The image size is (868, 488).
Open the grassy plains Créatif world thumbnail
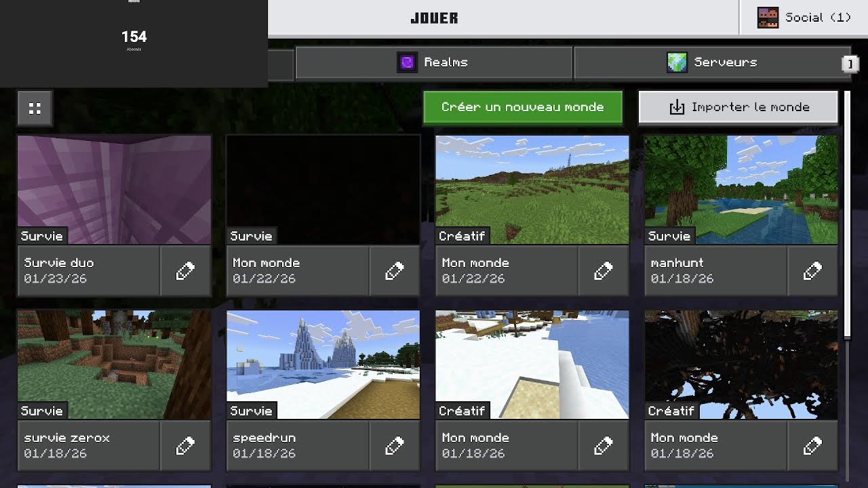(532, 190)
